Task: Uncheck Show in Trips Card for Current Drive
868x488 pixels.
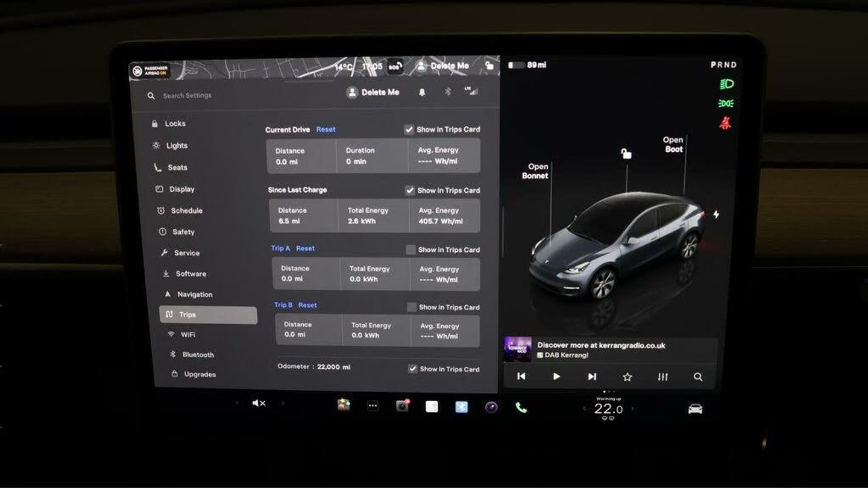Action: pyautogui.click(x=409, y=130)
